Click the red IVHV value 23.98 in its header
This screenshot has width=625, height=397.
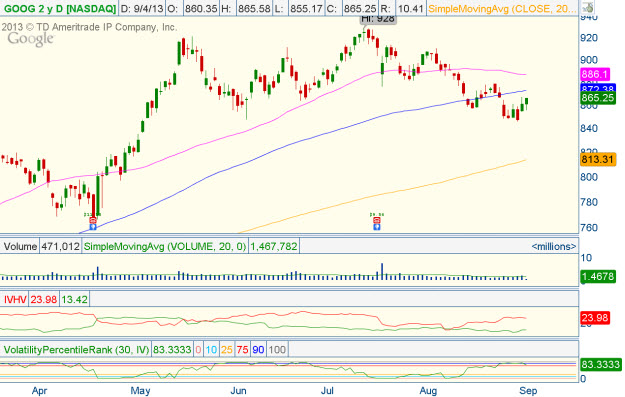44,299
